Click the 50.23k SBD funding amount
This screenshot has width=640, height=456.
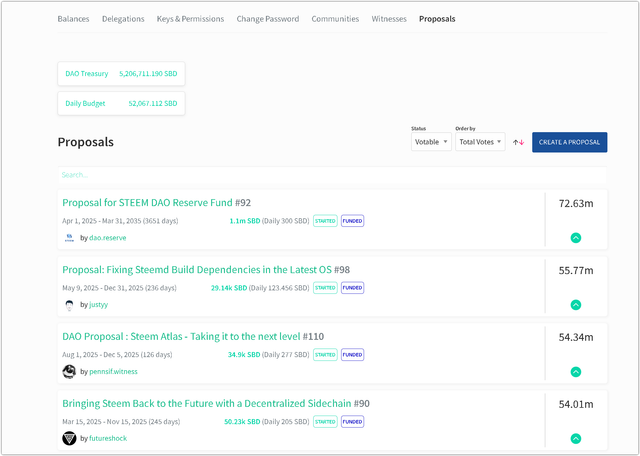242,422
